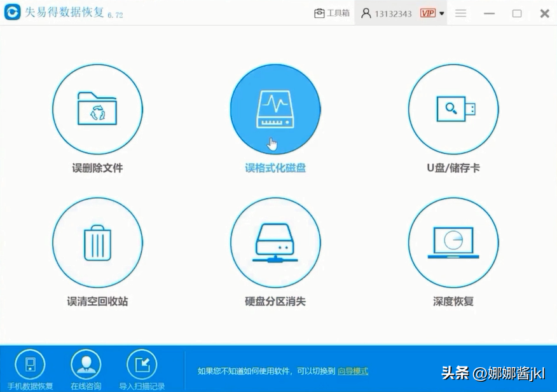The width and height of the screenshot is (557, 392).
Task: Start the 深度恢复 deep recovery icon
Action: (453, 243)
